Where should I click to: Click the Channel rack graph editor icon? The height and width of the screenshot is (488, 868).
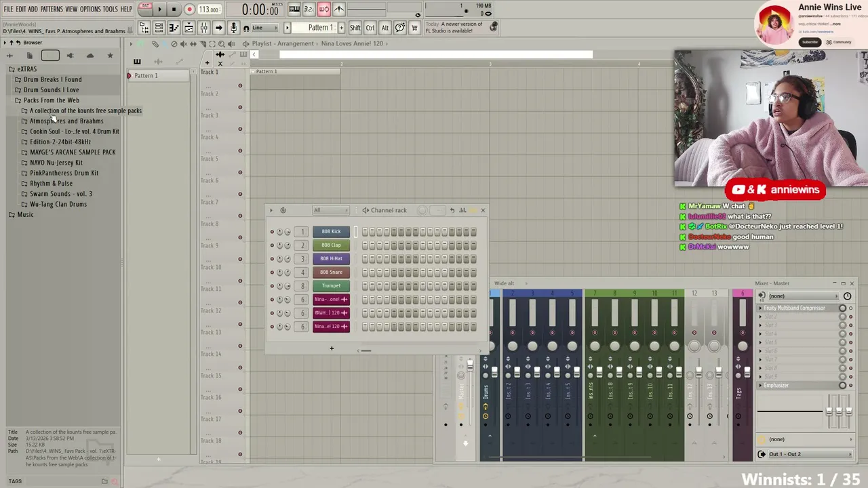[x=462, y=210]
